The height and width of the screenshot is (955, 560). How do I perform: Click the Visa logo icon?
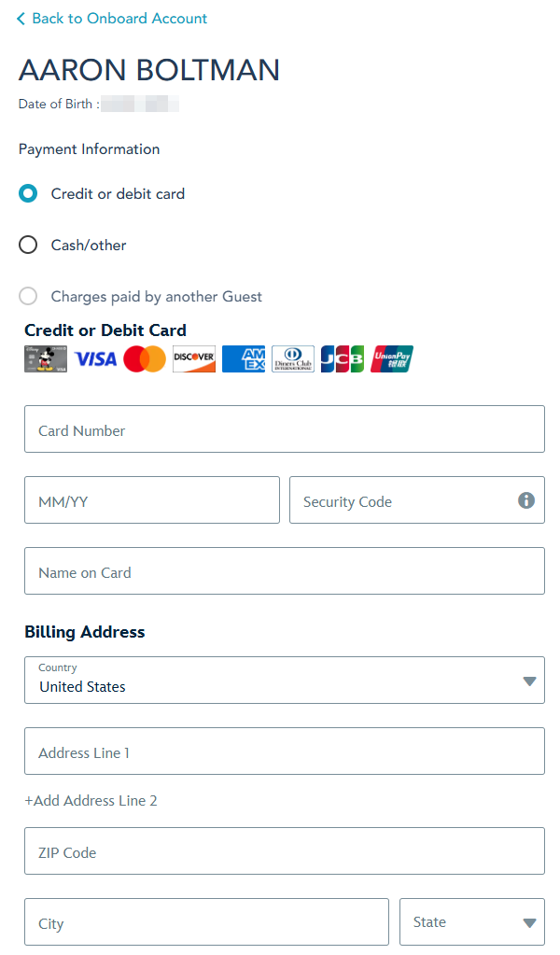click(95, 359)
